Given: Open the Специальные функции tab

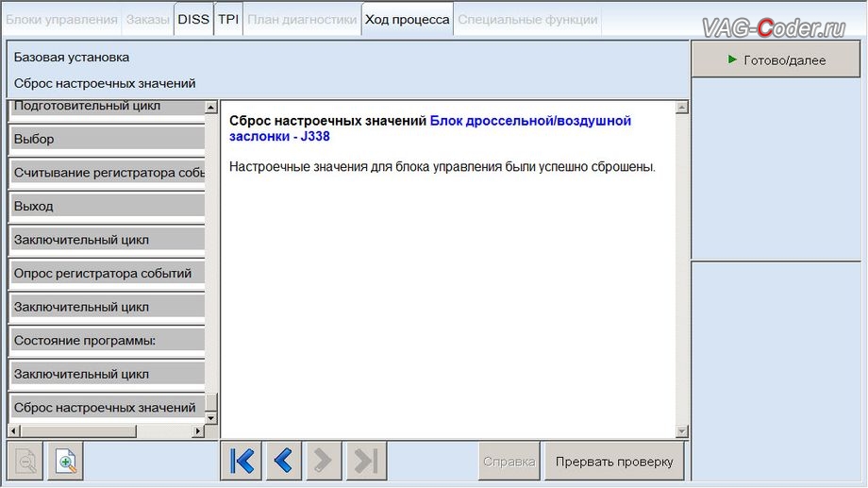Looking at the screenshot, I should [527, 20].
